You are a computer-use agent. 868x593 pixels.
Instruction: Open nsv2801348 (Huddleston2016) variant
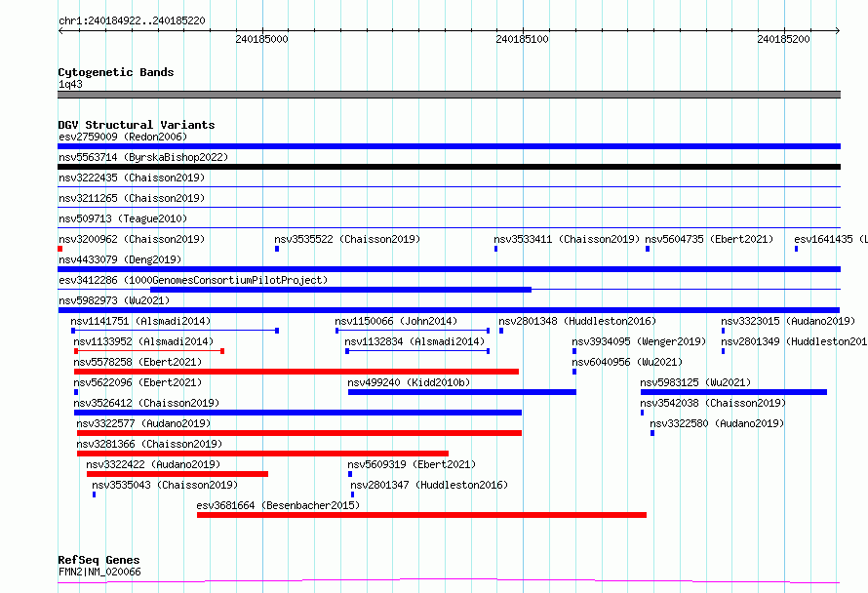[x=577, y=321]
